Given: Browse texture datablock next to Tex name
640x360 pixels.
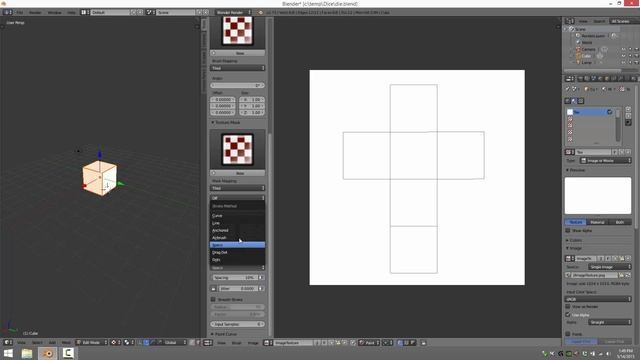Looking at the screenshot, I should (570, 152).
